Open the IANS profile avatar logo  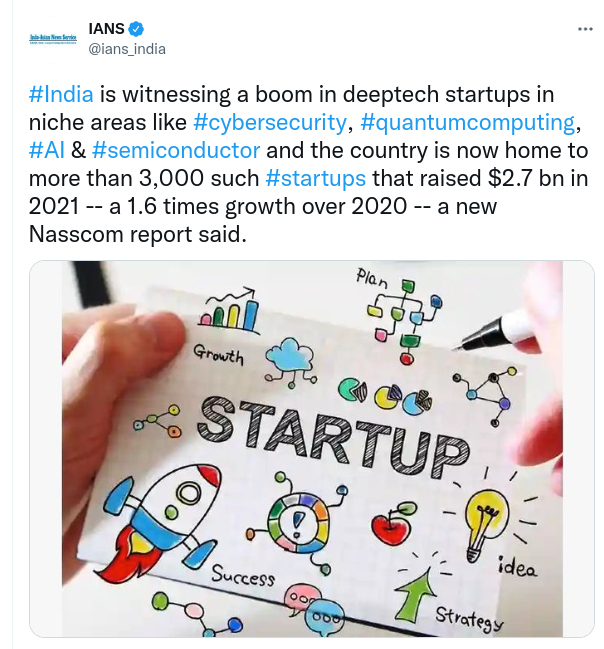[53, 38]
